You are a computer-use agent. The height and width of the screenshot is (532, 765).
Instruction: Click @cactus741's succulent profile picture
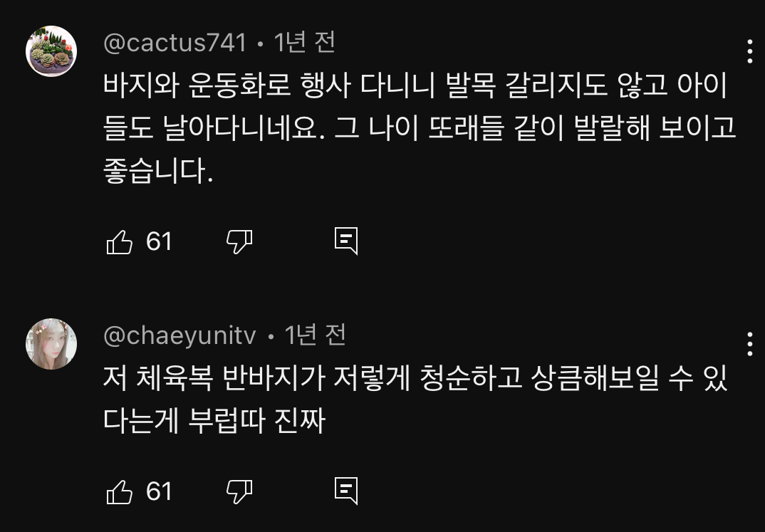pos(52,50)
